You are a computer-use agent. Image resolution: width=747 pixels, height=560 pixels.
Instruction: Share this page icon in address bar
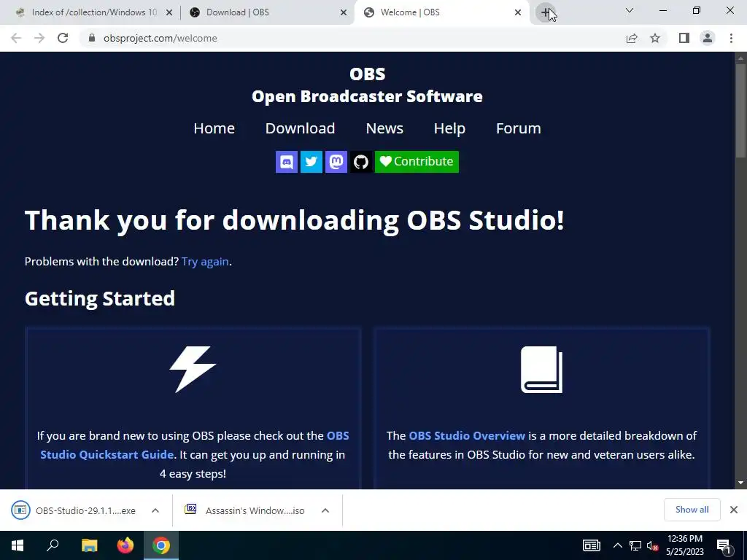pyautogui.click(x=632, y=38)
